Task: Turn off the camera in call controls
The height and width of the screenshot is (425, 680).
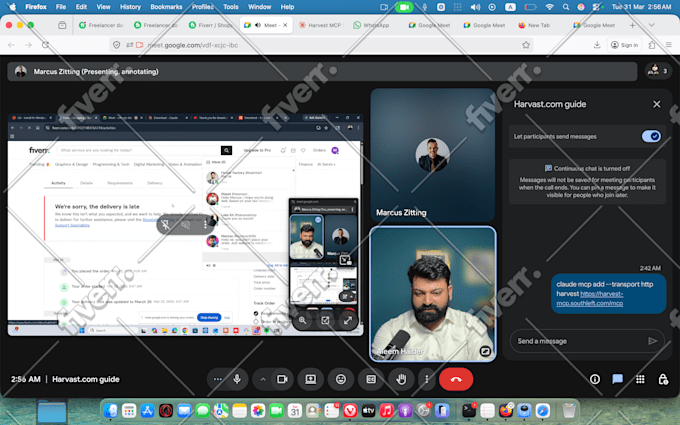Action: point(282,379)
